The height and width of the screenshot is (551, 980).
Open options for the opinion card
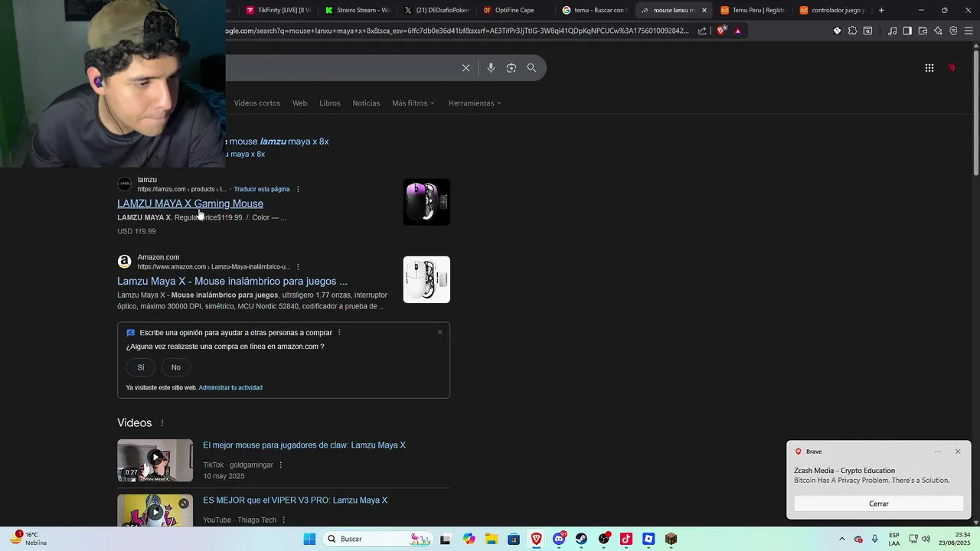pyautogui.click(x=339, y=333)
